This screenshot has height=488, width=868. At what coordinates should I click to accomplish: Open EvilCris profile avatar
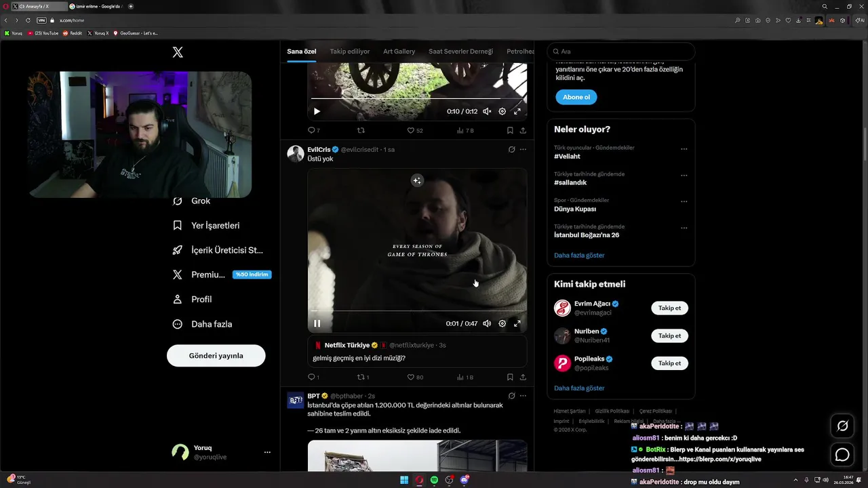(296, 153)
